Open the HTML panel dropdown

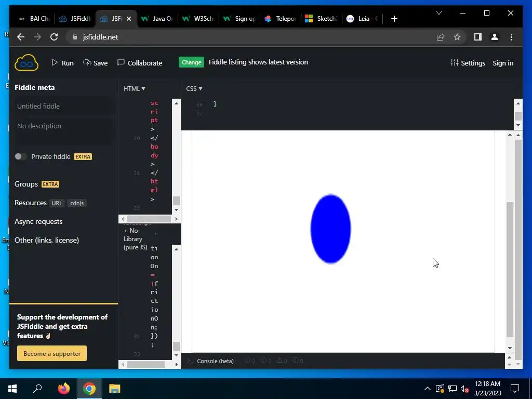[x=135, y=88]
